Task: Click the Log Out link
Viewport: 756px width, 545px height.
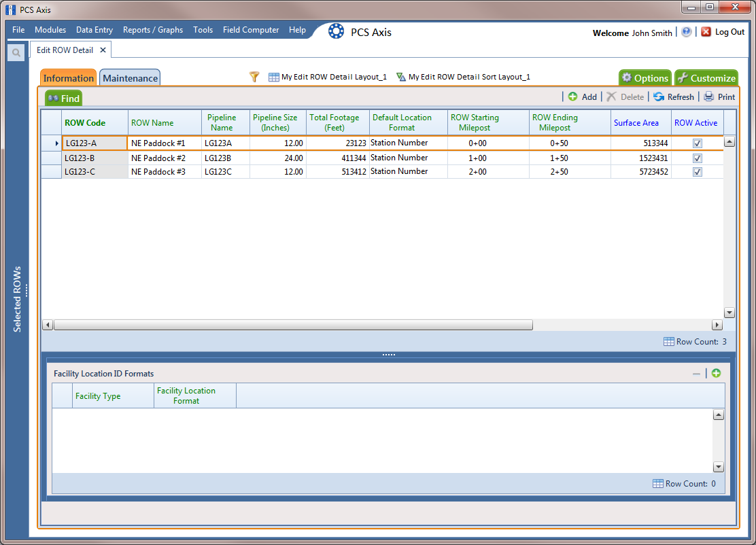Action: [729, 32]
